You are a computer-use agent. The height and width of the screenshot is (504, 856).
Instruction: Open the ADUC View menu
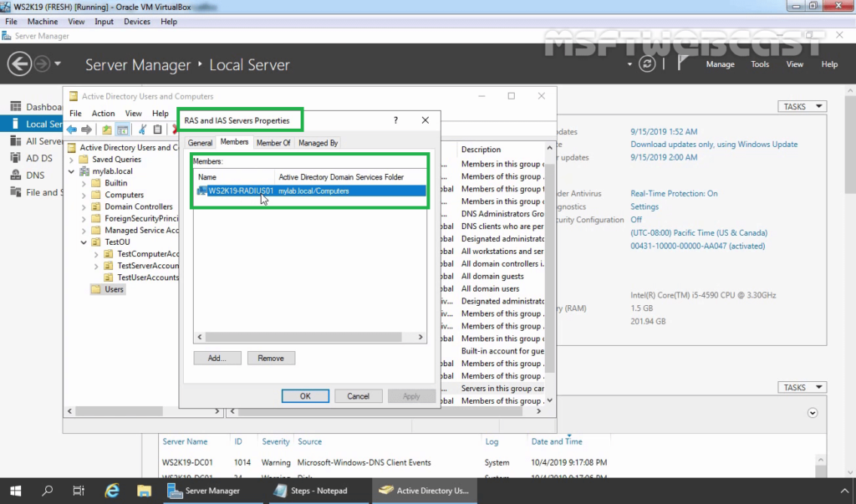point(133,114)
